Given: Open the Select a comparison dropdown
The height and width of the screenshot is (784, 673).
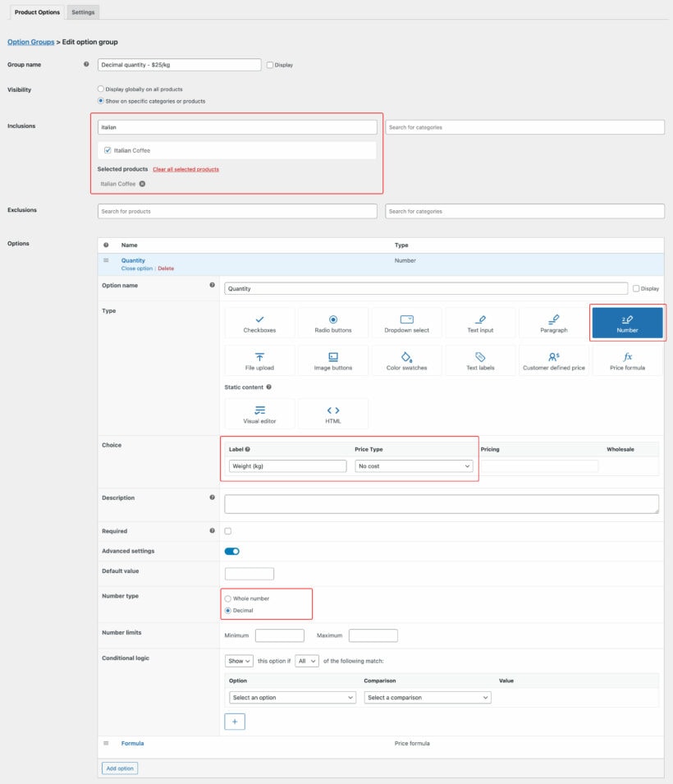Looking at the screenshot, I should [427, 697].
